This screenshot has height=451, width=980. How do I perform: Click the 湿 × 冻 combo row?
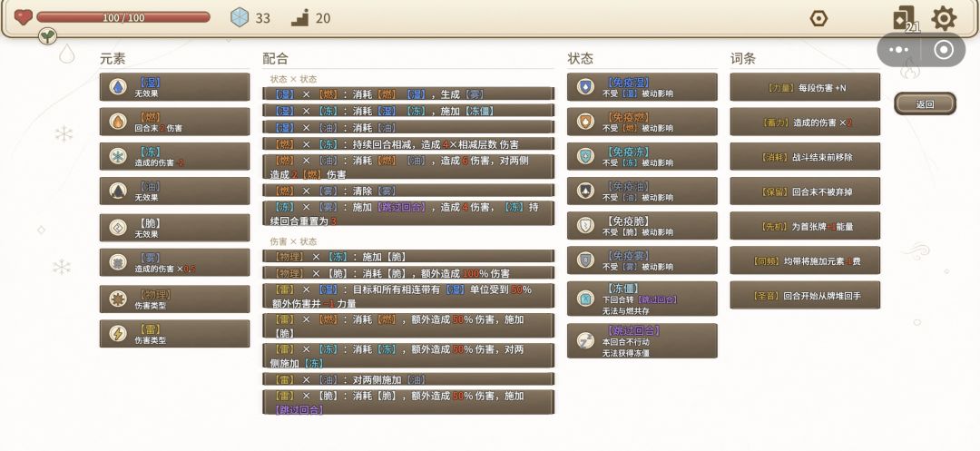pyautogui.click(x=408, y=111)
